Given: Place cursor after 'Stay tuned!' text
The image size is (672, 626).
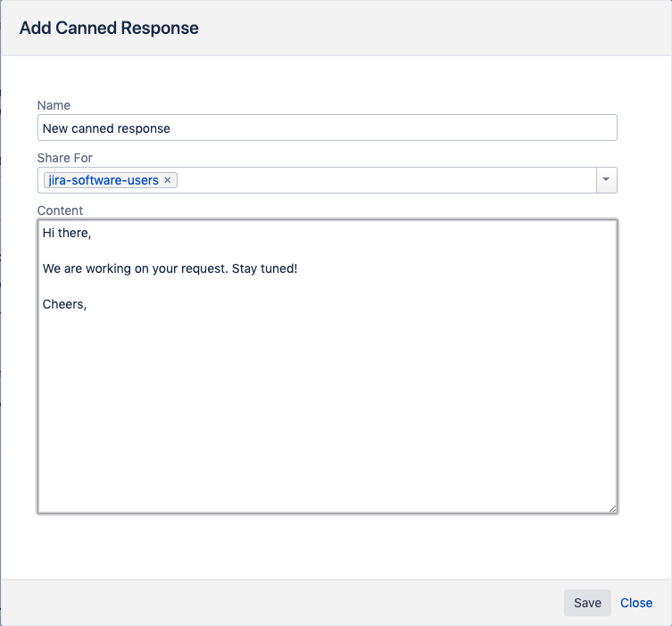Looking at the screenshot, I should [x=298, y=268].
